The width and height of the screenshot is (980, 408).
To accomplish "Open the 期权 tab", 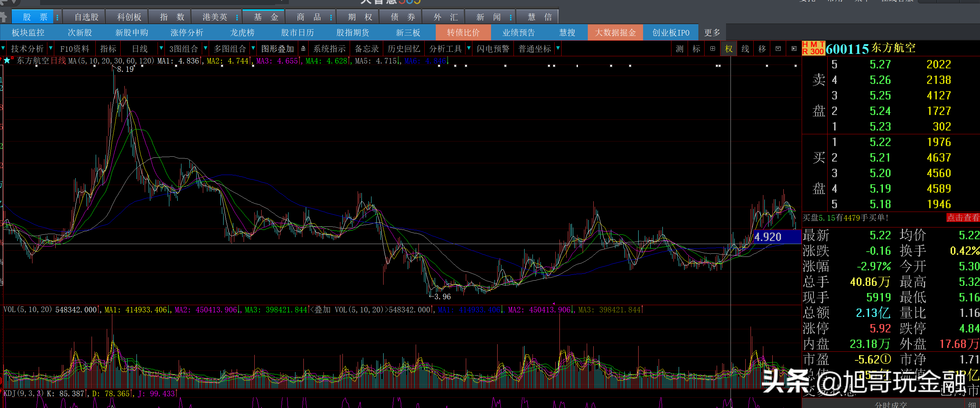I will coord(360,17).
